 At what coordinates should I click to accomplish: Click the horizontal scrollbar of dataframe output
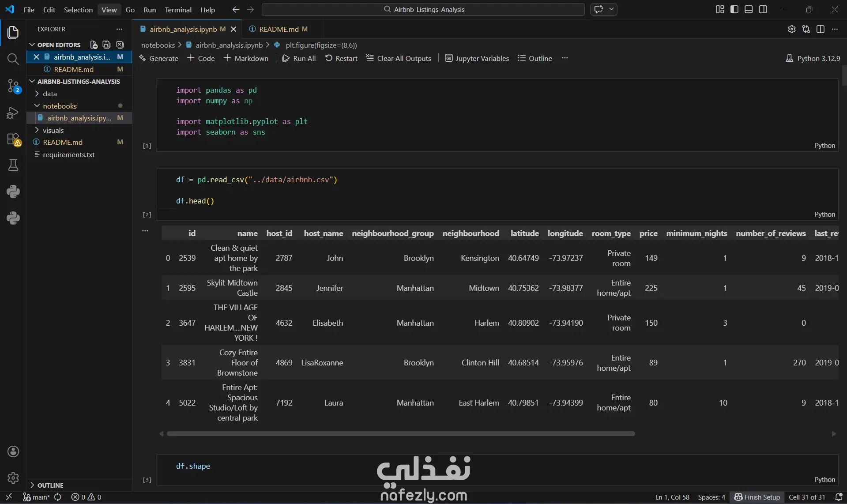pos(401,434)
